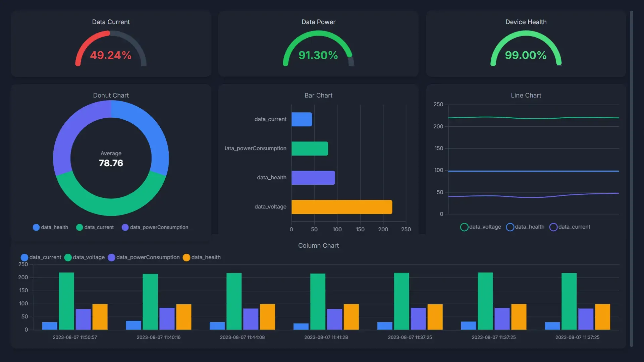Click the Data Power gauge percentage value

[x=318, y=55]
